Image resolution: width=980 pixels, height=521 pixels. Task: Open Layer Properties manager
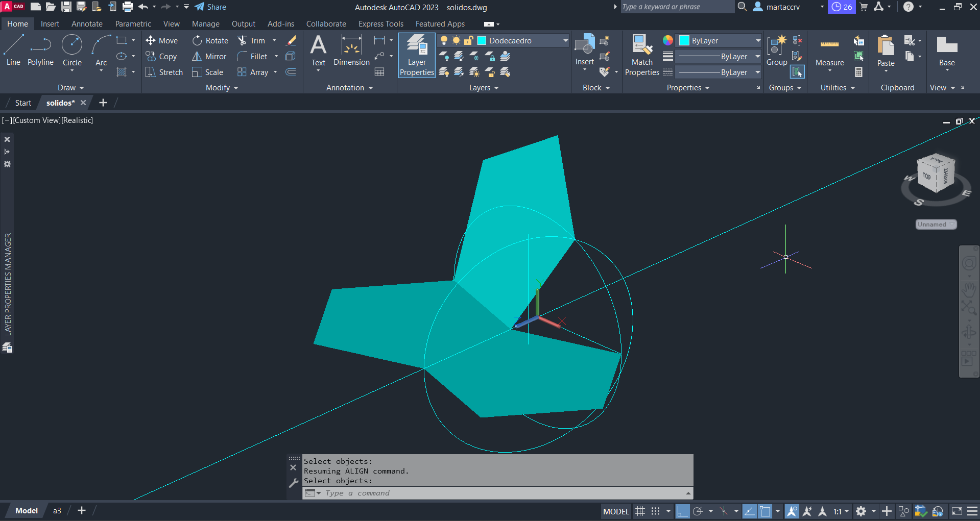tap(417, 55)
